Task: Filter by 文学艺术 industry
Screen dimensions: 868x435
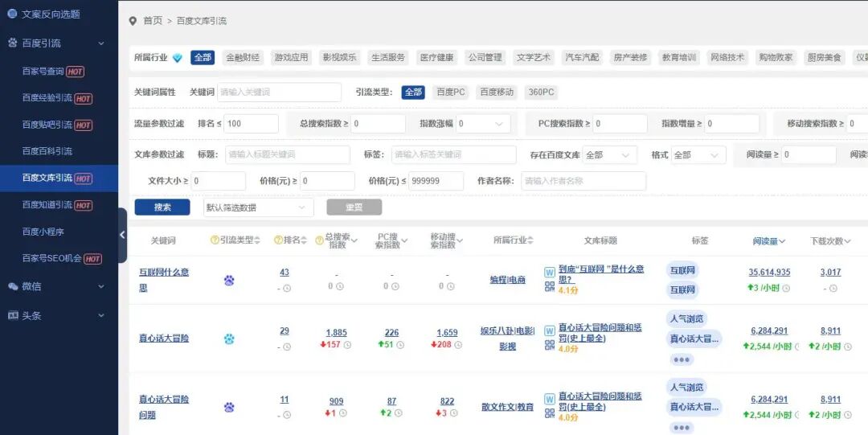Action: (534, 58)
